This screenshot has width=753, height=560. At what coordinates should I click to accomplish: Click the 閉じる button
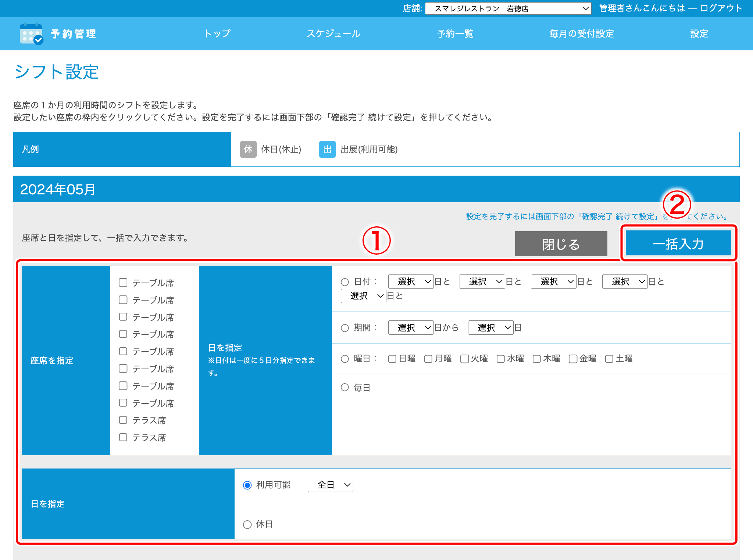click(561, 244)
